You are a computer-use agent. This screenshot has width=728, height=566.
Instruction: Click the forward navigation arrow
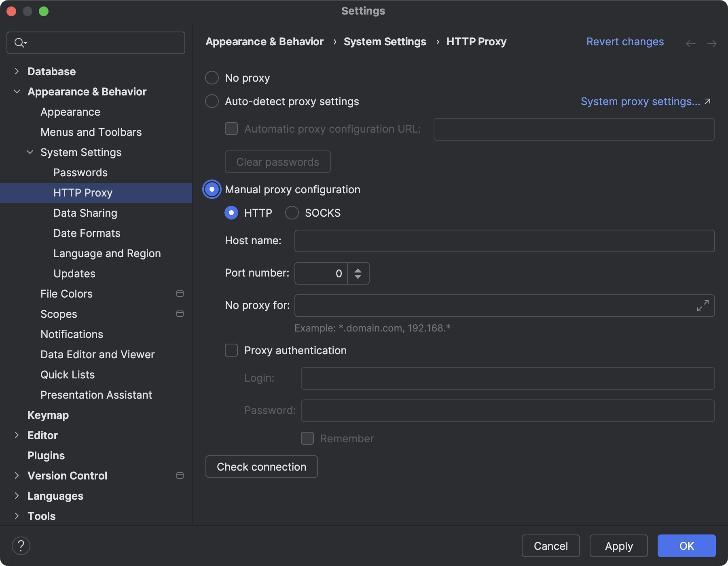711,44
